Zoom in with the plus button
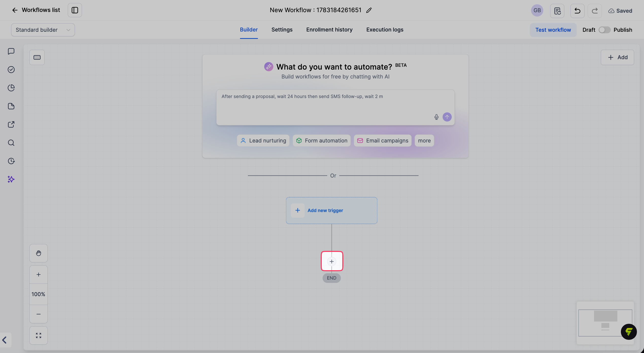The width and height of the screenshot is (644, 353). (x=39, y=275)
